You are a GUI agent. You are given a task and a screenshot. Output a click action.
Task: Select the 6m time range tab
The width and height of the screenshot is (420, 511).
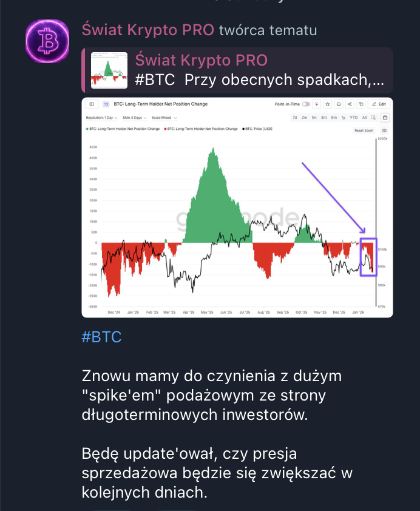334,118
